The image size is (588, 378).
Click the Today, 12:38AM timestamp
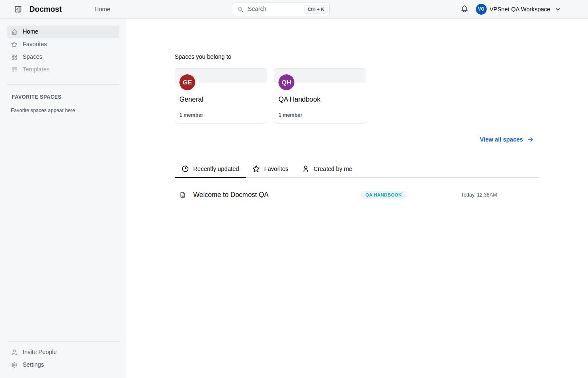479,195
